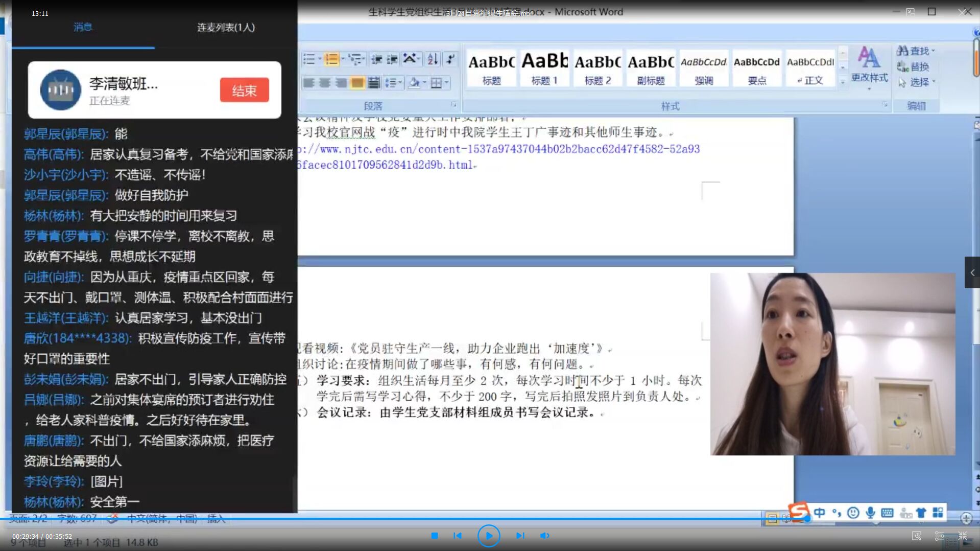Click the next track button
The height and width of the screenshot is (551, 980).
(x=520, y=536)
